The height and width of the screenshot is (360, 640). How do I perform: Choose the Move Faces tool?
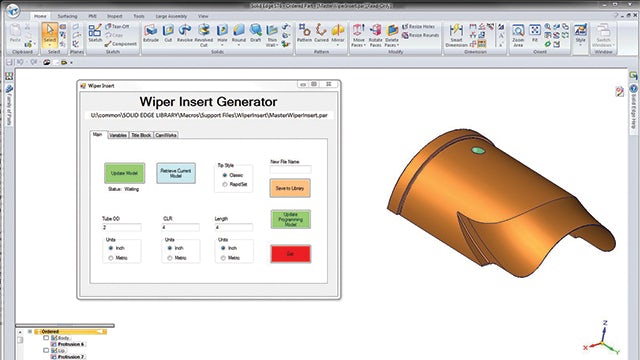pos(358,35)
